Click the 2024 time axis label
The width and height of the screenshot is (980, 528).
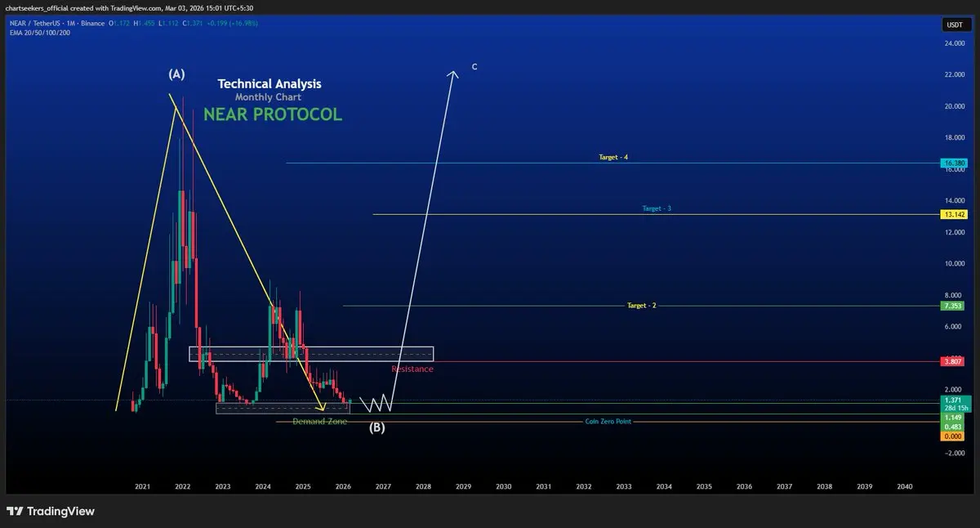[263, 486]
